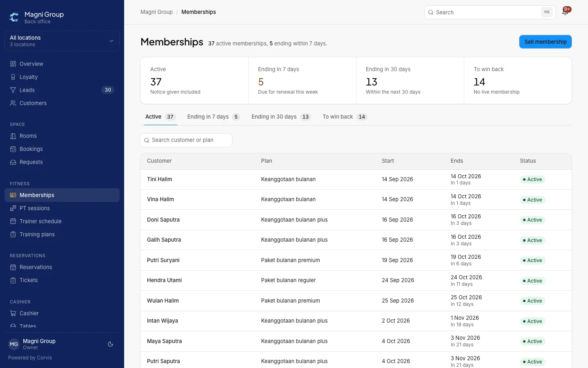Click the Rooms sidebar icon
Image resolution: width=588 pixels, height=368 pixels.
(13, 136)
